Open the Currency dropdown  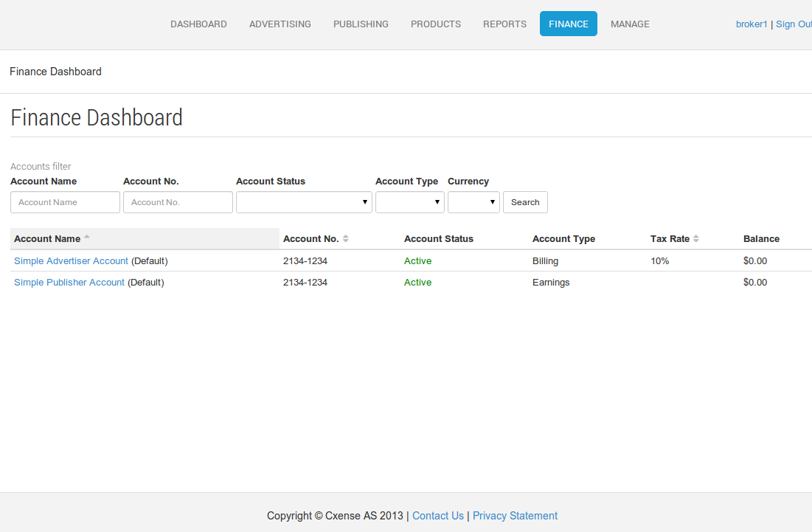pyautogui.click(x=473, y=202)
